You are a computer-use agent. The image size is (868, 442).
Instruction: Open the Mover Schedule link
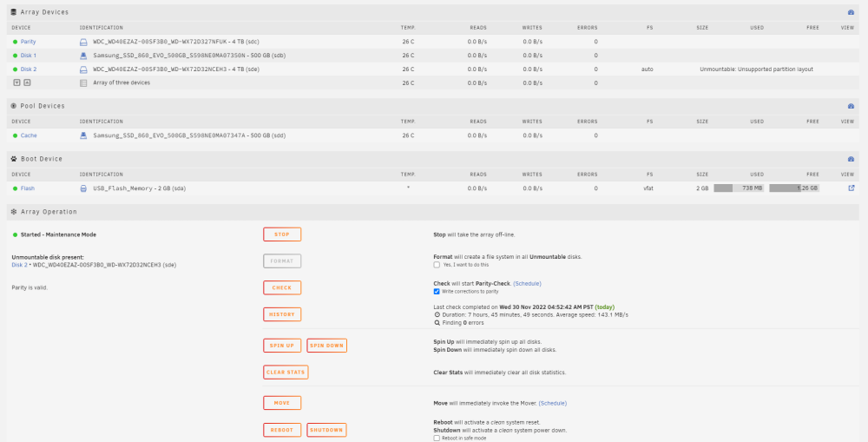click(552, 403)
